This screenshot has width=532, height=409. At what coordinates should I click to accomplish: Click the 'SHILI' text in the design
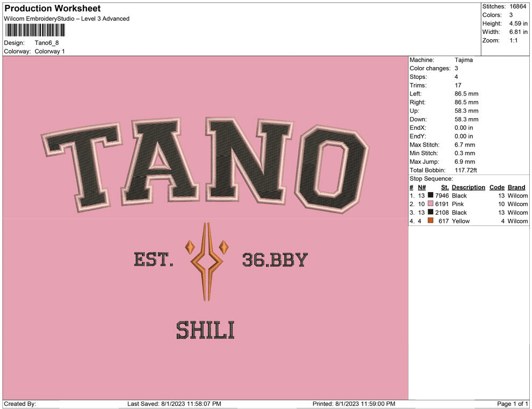pos(205,331)
